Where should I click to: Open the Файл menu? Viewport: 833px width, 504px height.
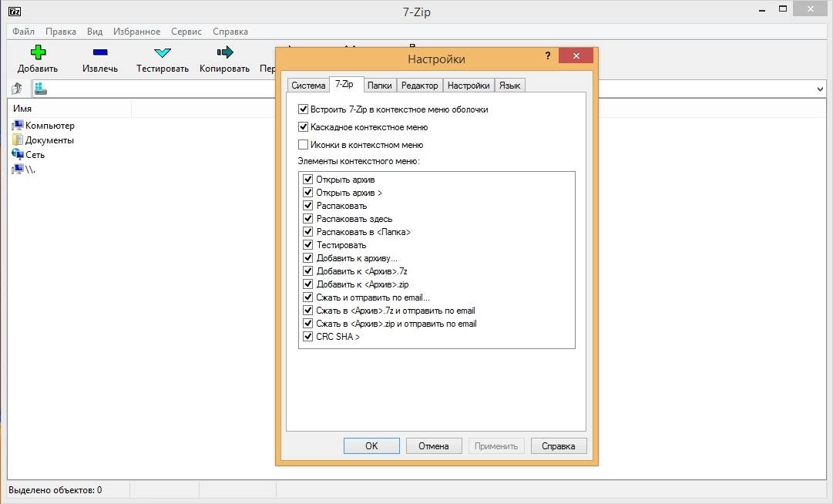coord(23,32)
